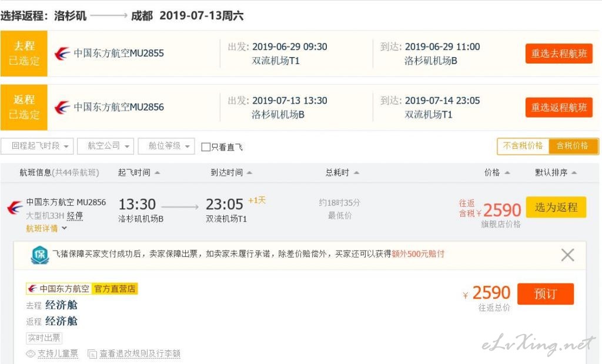602x364 pixels.
Task: Click 选为返程 button for MU2856
Action: click(556, 208)
